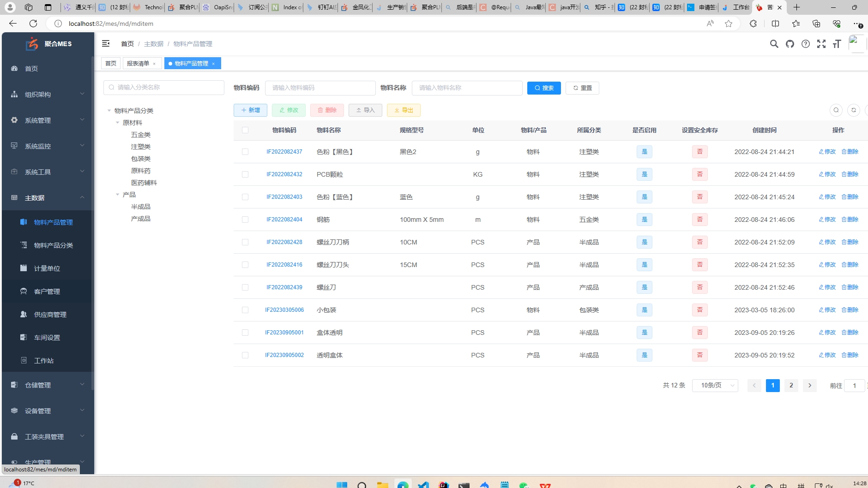This screenshot has width=868, height=488.
Task: Check the row for 钢筋
Action: tap(245, 220)
